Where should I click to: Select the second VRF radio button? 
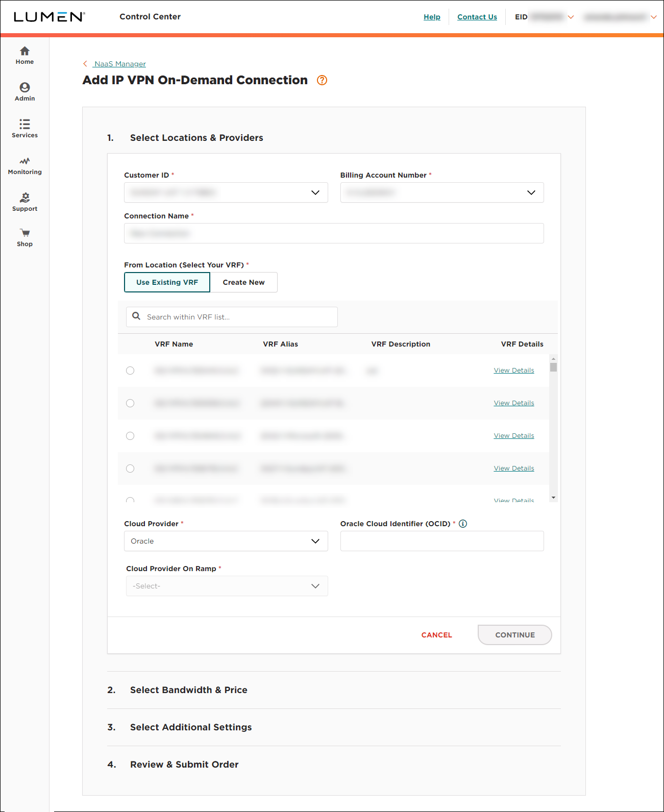(130, 403)
